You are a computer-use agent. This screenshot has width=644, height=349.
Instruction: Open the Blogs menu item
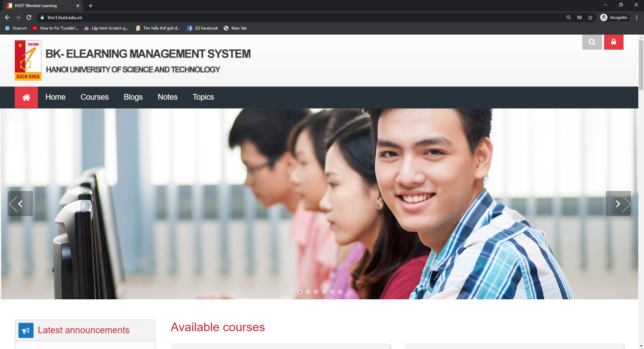133,97
